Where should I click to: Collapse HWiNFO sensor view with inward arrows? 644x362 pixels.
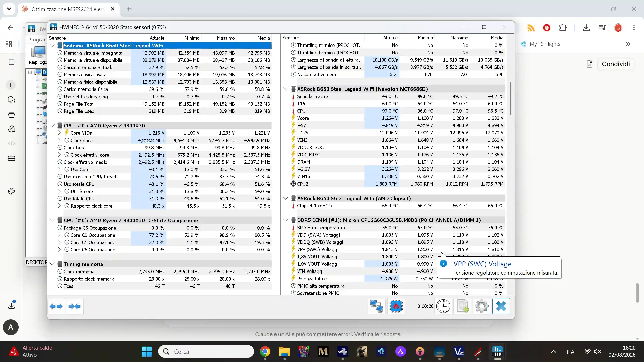[x=74, y=306]
